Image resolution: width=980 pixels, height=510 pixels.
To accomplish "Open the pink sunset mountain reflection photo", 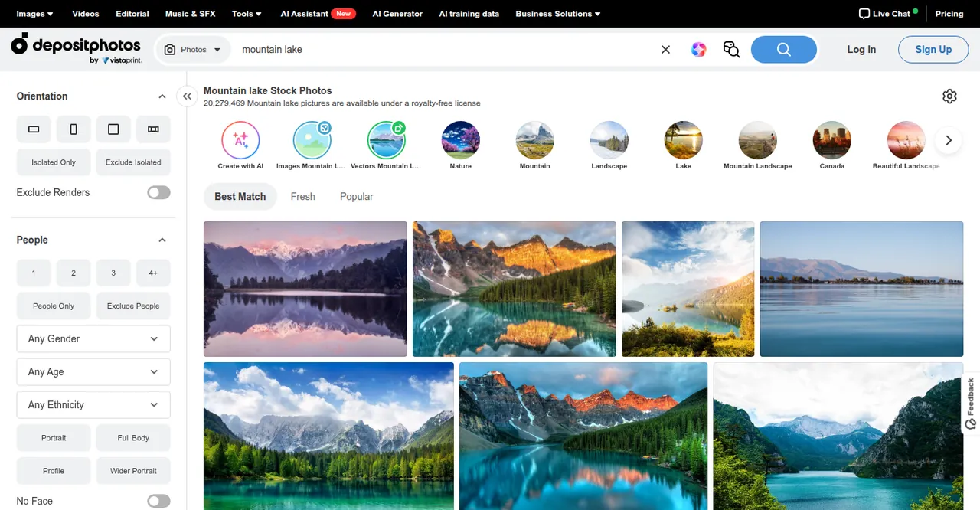I will pos(305,289).
